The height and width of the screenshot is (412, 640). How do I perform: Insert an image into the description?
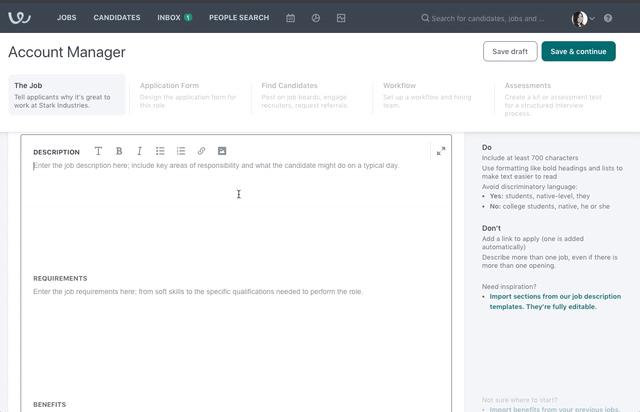222,151
